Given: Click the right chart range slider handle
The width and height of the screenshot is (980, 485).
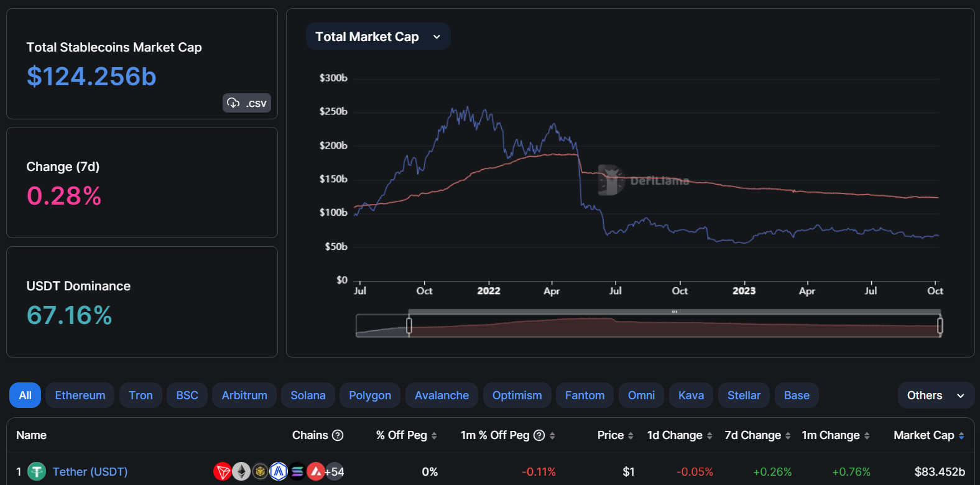Looking at the screenshot, I should click(x=940, y=325).
